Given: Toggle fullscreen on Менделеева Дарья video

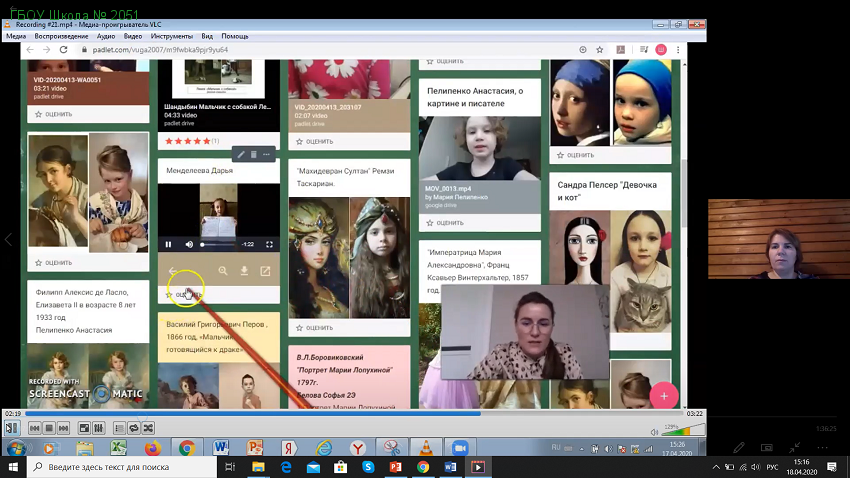Looking at the screenshot, I should pyautogui.click(x=269, y=244).
